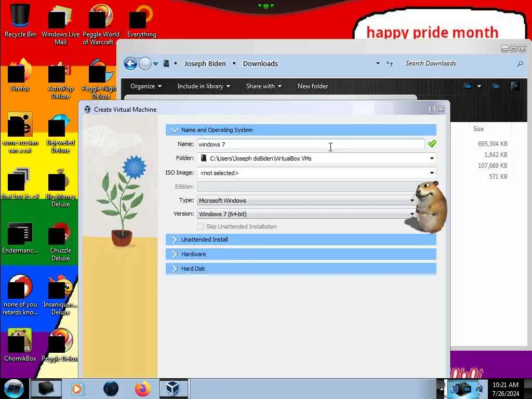This screenshot has width=532, height=399.
Task: Open the dark folder taskbar button
Action: click(46, 389)
